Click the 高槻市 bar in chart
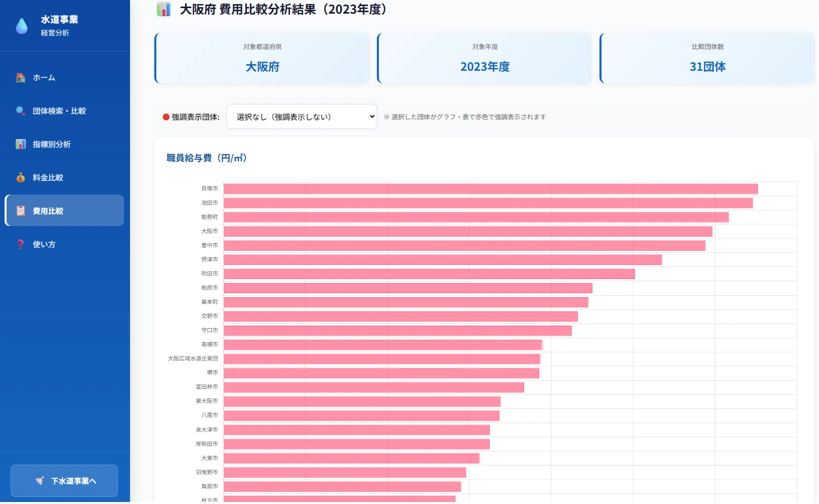 click(x=383, y=344)
